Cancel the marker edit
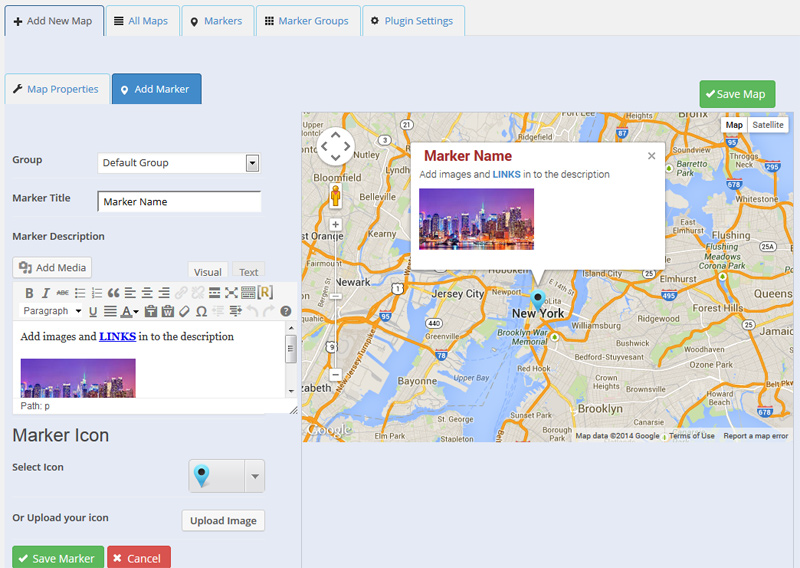 (138, 558)
